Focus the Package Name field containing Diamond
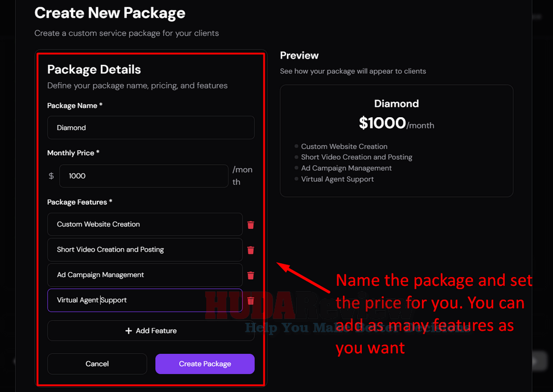 click(151, 128)
